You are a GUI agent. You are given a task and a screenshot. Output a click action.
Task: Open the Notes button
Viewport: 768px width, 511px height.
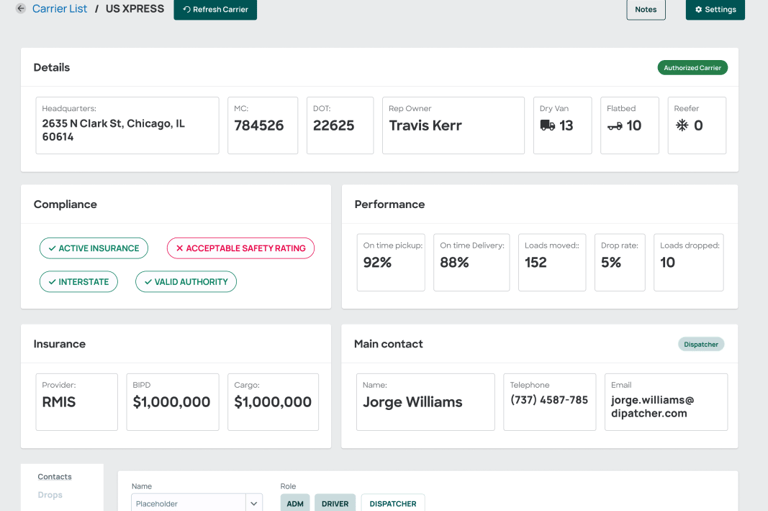646,10
